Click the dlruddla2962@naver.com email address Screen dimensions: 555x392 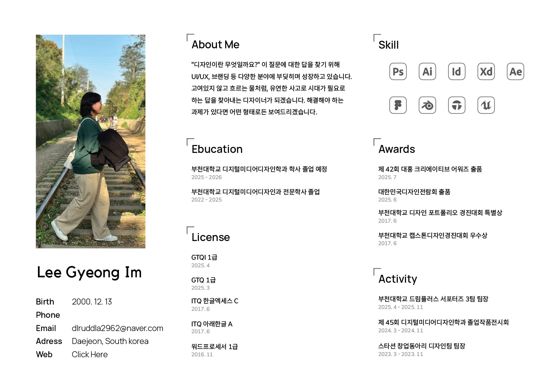(x=117, y=328)
